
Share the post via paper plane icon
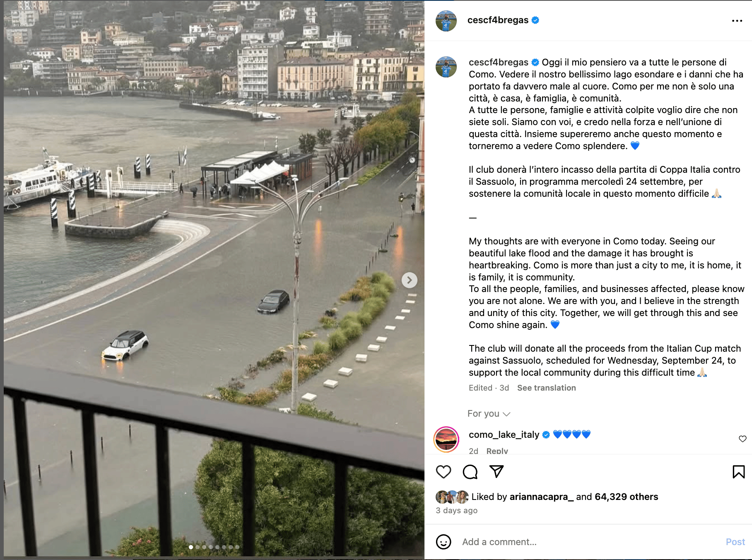[497, 471]
